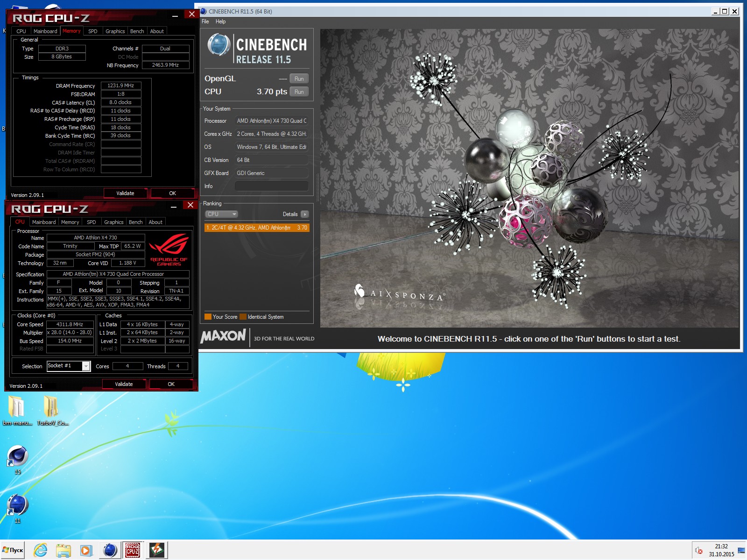Open Bench tab in lower CPU-Z window

point(136,222)
